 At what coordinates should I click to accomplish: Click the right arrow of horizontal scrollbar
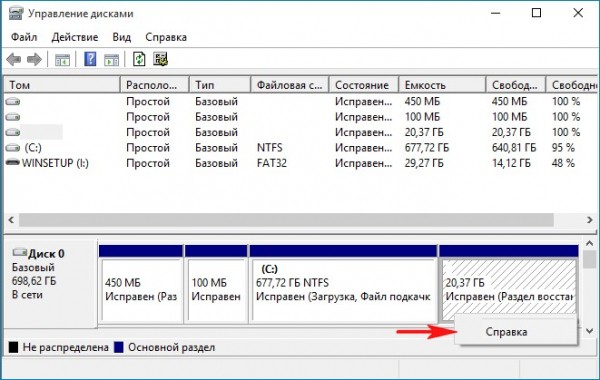coord(590,220)
